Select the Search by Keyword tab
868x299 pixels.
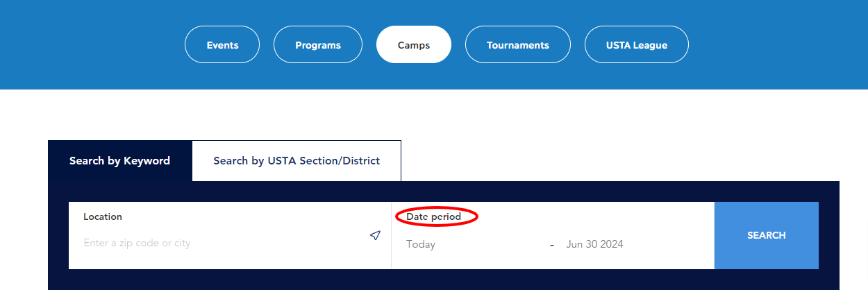120,161
